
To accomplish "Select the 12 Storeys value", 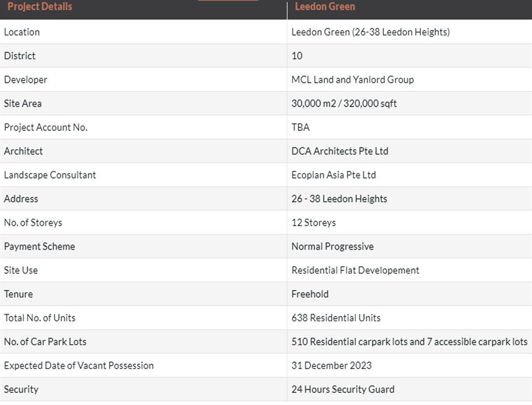I will 313,223.
